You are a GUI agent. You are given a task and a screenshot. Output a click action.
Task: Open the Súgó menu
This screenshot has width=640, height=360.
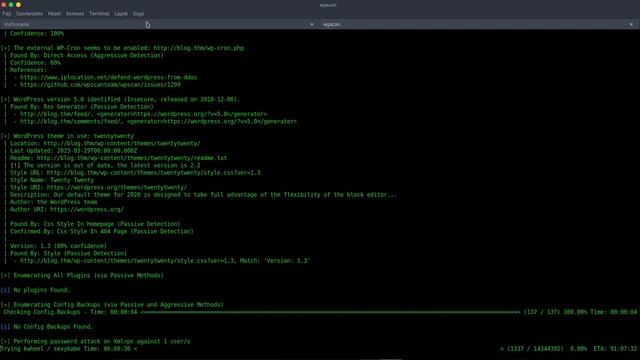138,13
